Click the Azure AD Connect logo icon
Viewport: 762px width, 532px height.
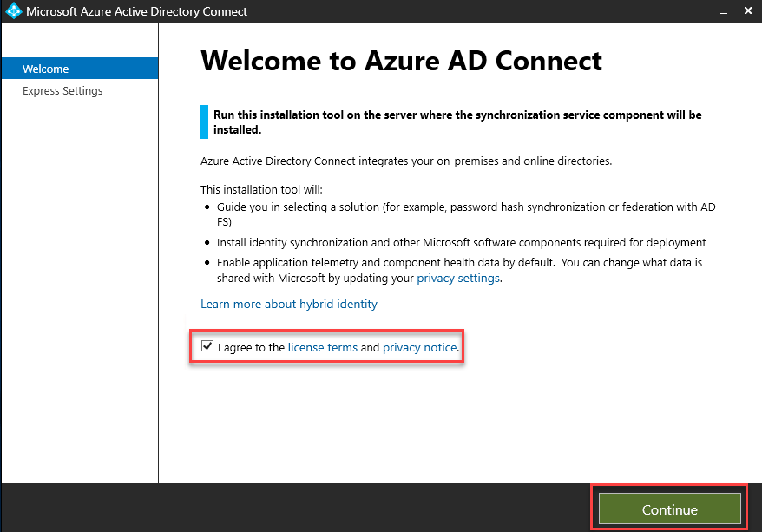pos(14,10)
